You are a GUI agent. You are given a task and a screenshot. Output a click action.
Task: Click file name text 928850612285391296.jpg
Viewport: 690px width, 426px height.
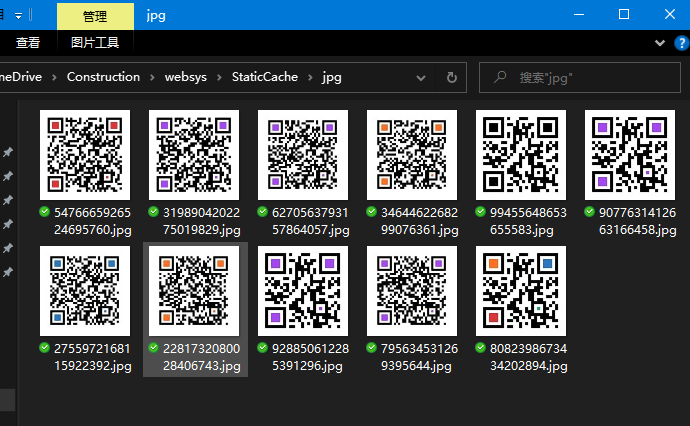pyautogui.click(x=310, y=357)
